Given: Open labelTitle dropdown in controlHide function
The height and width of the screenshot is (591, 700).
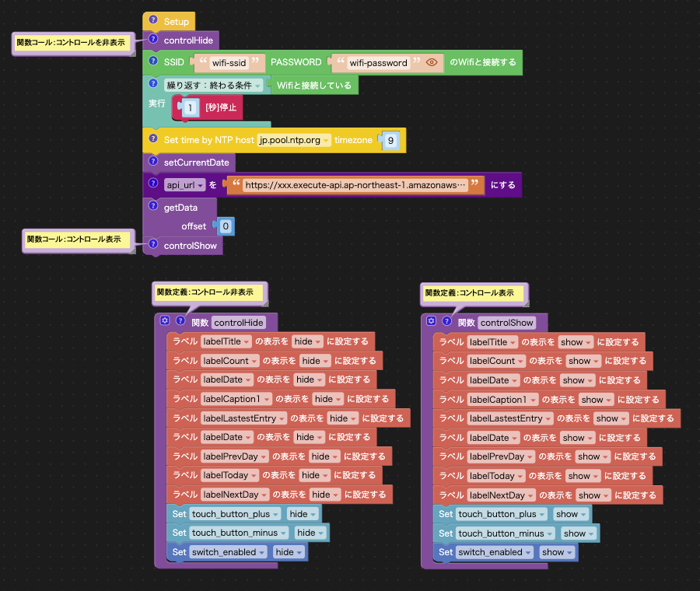Looking at the screenshot, I should tap(226, 341).
